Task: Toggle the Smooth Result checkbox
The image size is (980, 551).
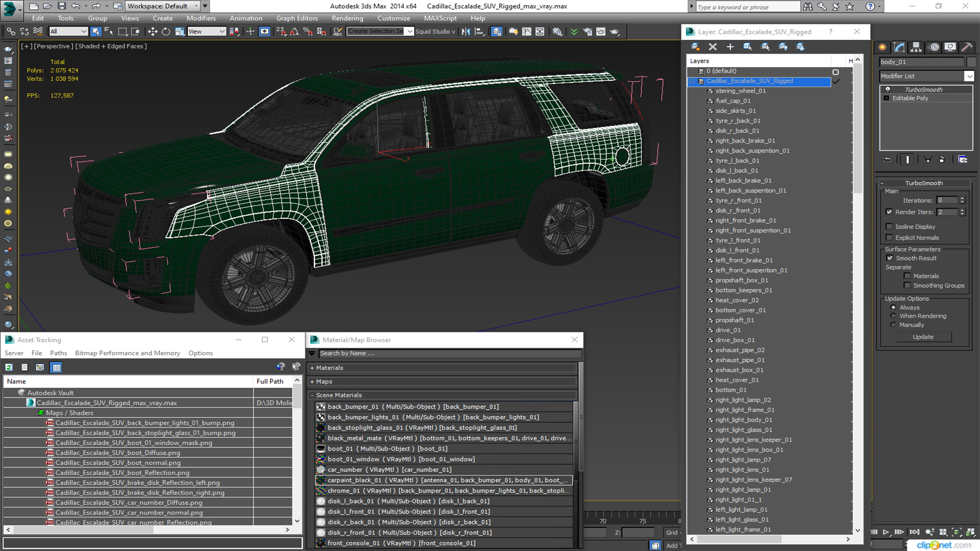Action: click(x=890, y=258)
